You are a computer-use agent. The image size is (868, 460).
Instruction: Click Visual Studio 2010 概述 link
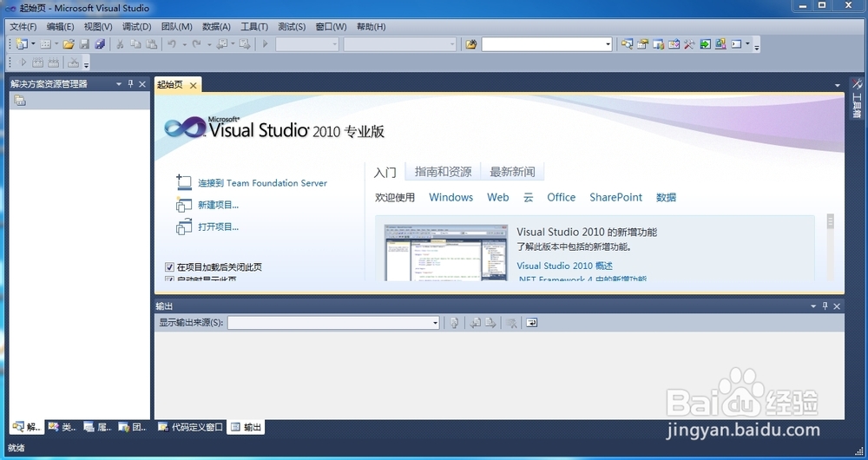coord(565,266)
